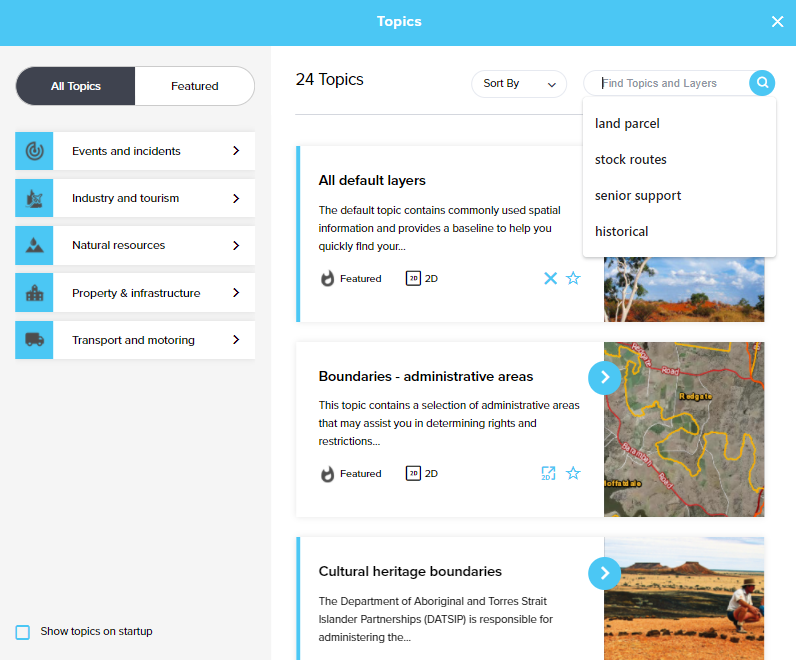Close the Topics dialog
The image size is (796, 660).
click(777, 21)
